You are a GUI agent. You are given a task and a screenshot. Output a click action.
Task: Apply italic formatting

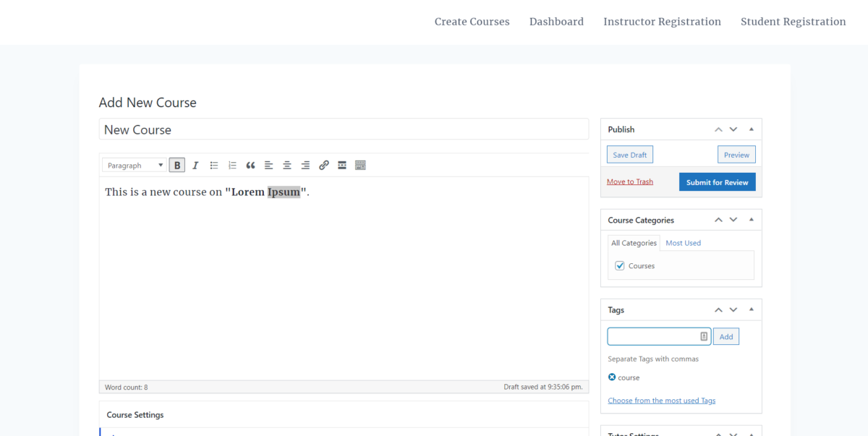coord(195,165)
